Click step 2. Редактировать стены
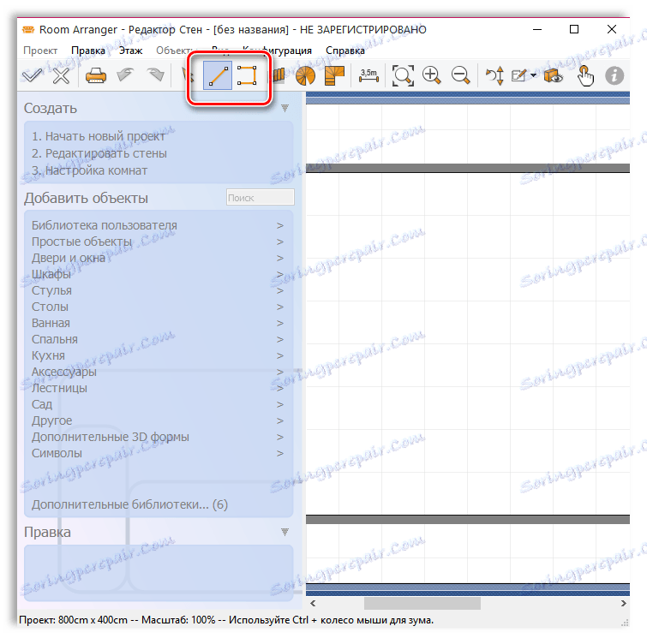647x644 pixels. [x=99, y=153]
